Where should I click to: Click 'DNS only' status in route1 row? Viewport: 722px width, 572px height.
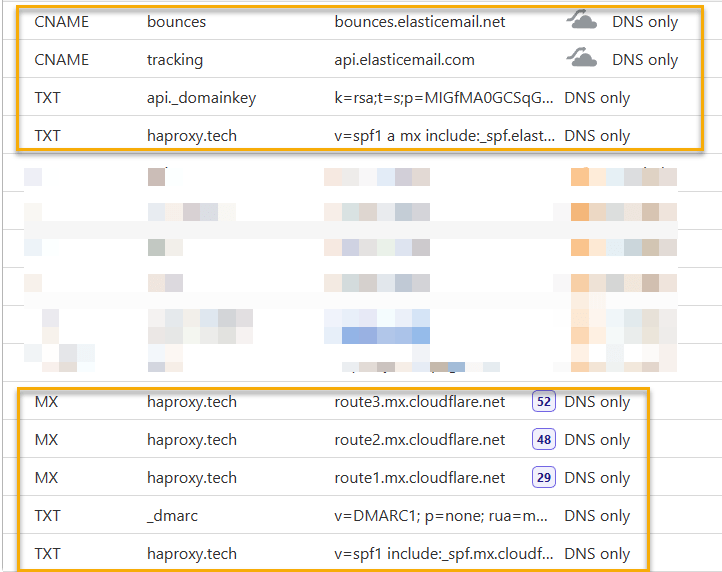click(597, 478)
